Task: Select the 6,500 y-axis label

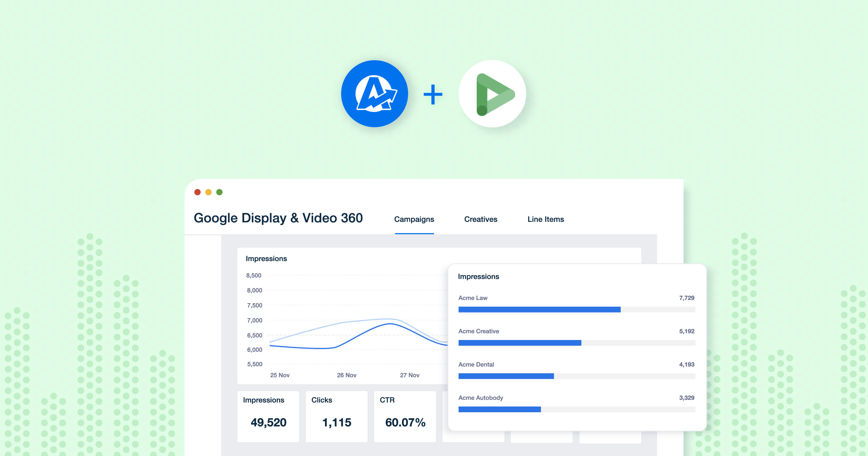Action: click(254, 335)
